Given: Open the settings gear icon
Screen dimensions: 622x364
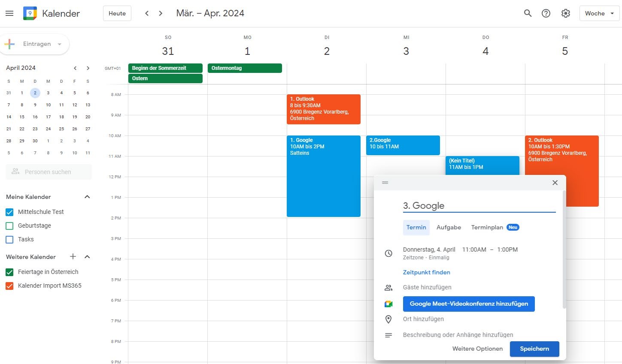Looking at the screenshot, I should tap(565, 13).
